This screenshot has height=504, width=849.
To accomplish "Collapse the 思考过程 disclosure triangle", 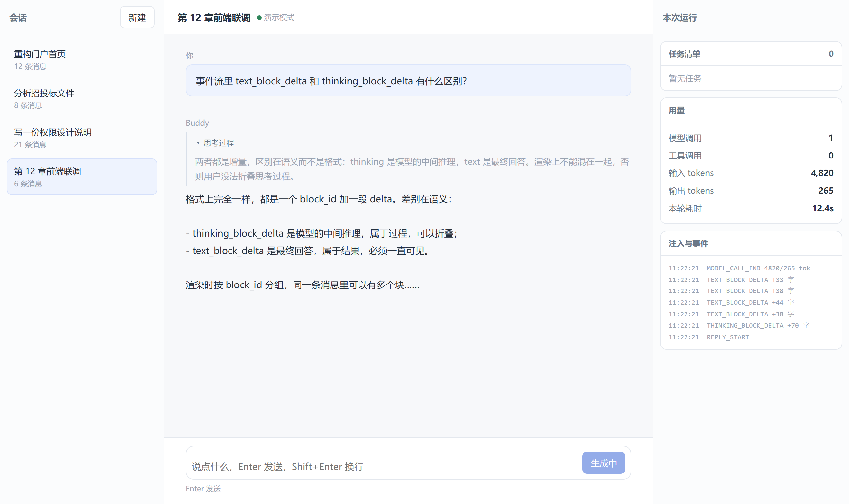I will (198, 143).
